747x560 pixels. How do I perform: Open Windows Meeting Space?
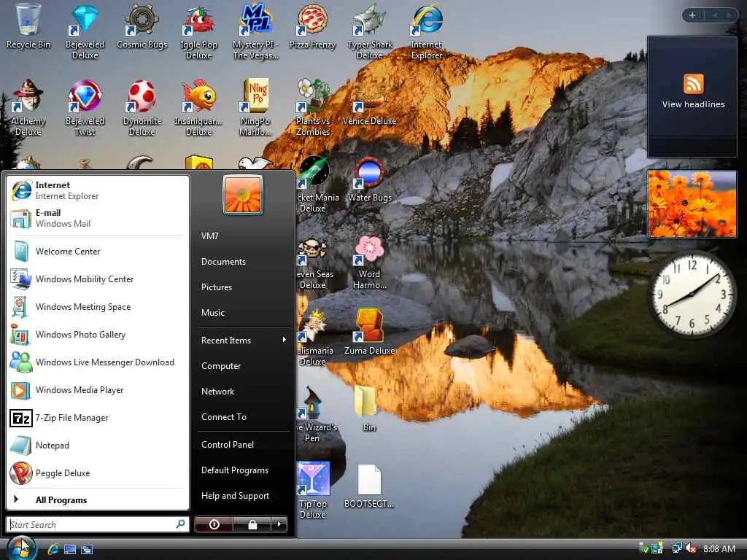click(x=98, y=307)
